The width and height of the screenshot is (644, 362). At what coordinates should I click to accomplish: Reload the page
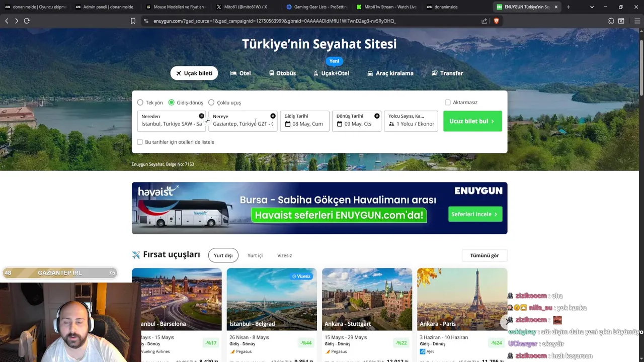[27, 21]
